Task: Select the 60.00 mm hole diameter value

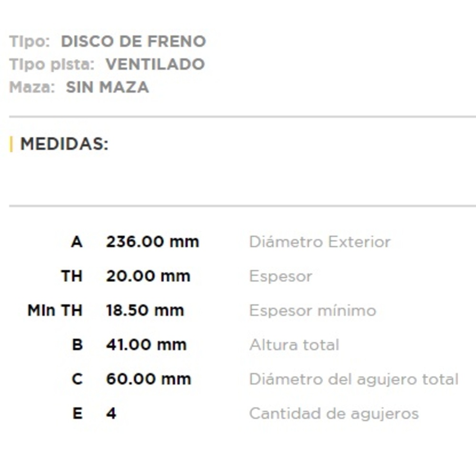Action: (x=149, y=379)
